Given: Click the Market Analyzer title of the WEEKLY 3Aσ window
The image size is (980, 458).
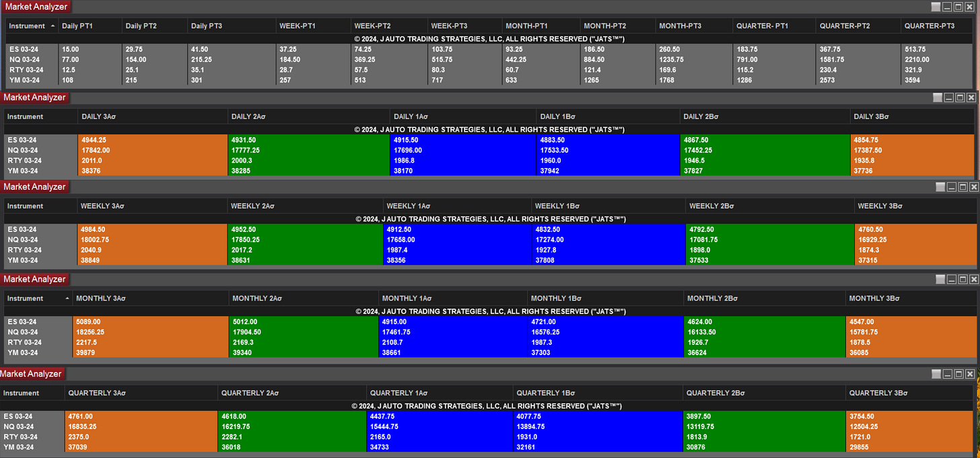Looking at the screenshot, I should (x=35, y=187).
